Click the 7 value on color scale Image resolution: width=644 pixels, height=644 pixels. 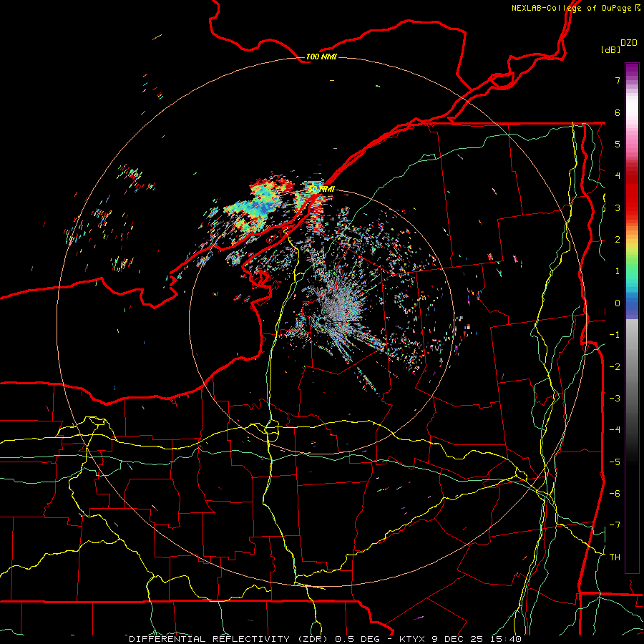[x=618, y=80]
